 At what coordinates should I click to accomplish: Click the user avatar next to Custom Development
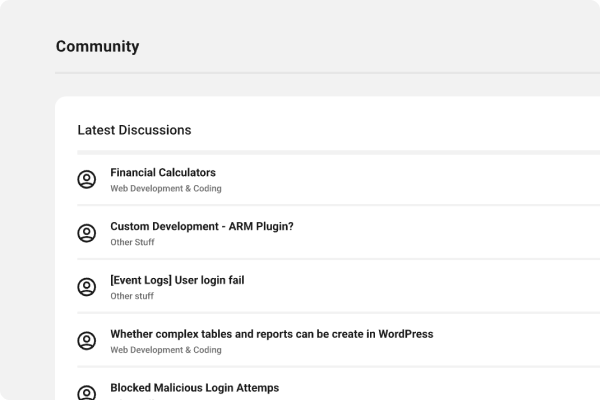click(87, 233)
